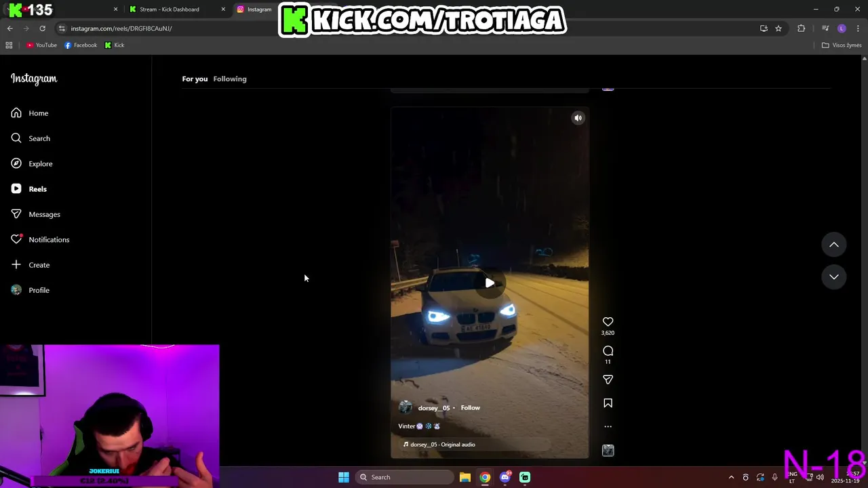The image size is (868, 488).
Task: Switch to the For you tab
Action: click(195, 79)
